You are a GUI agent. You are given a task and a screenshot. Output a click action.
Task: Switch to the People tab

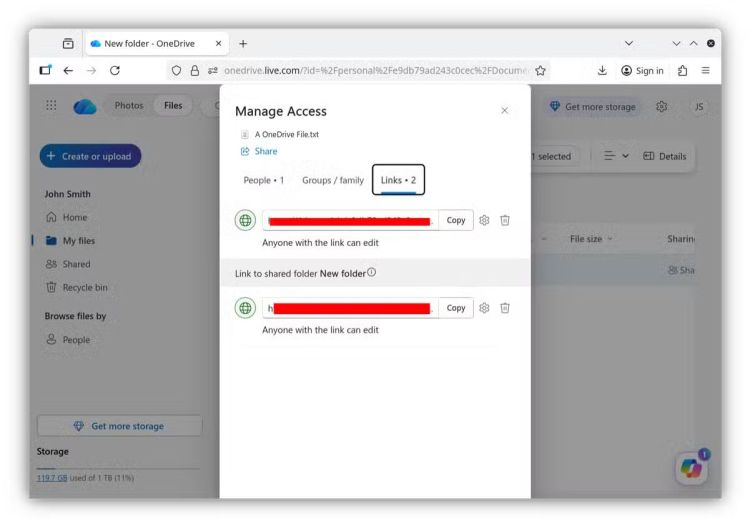pos(264,180)
